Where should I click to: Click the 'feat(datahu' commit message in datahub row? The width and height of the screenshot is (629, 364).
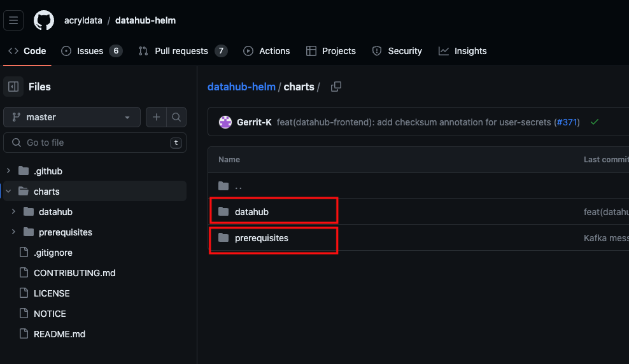(x=606, y=212)
